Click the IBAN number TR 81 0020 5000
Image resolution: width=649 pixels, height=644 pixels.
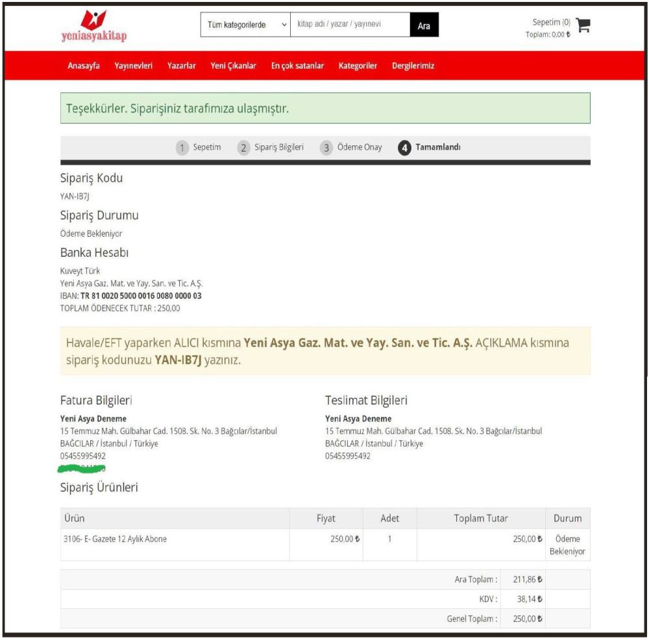pos(141,296)
